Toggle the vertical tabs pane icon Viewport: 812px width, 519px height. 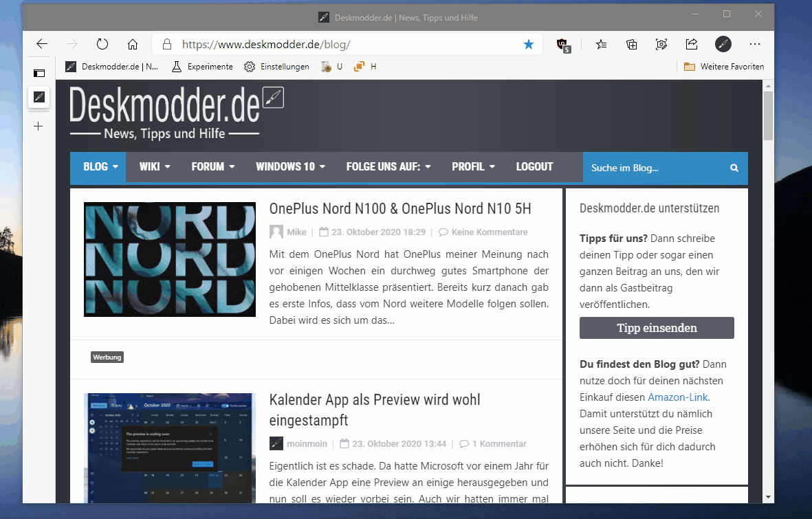(39, 73)
